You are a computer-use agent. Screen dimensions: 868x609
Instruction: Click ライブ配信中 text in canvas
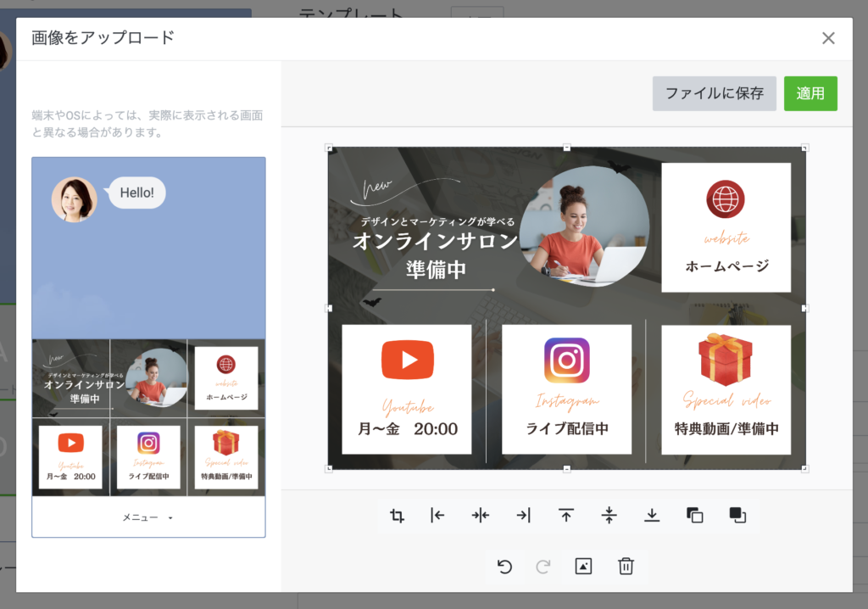(x=567, y=428)
